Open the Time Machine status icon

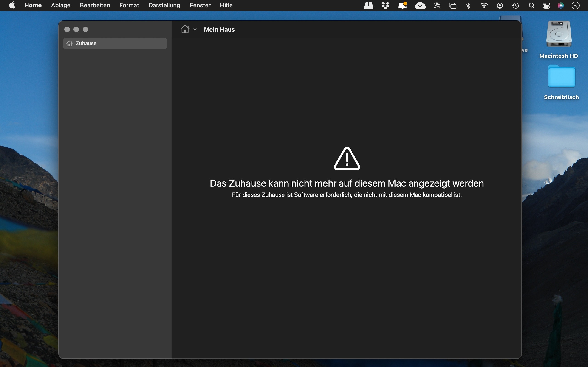[x=516, y=6]
